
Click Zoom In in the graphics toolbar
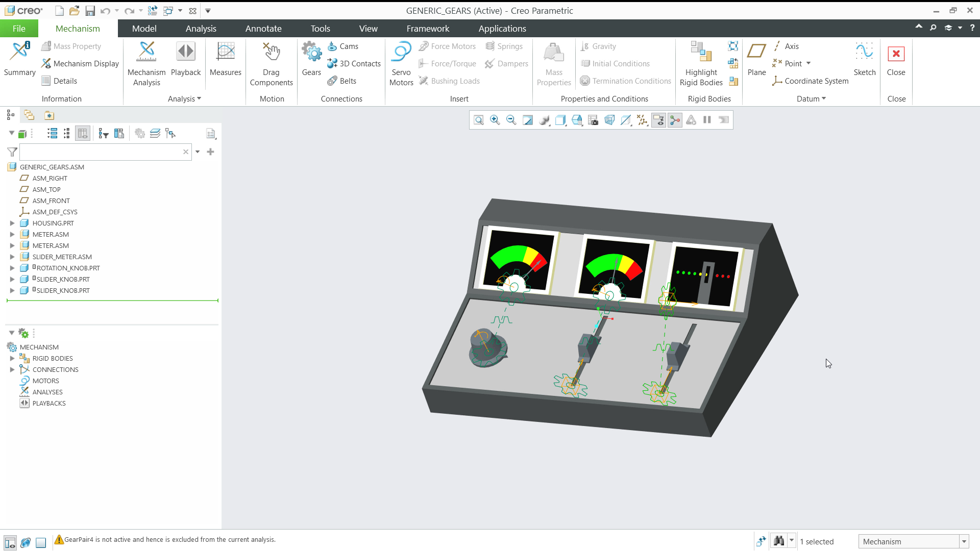pyautogui.click(x=495, y=120)
